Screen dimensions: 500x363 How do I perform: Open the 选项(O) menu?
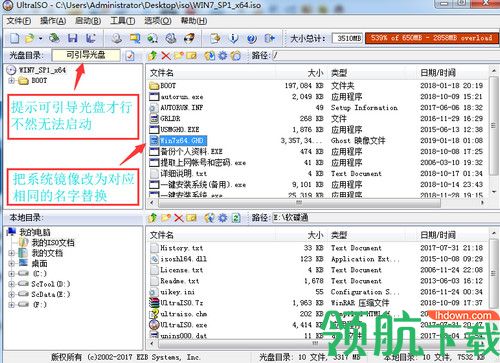coord(158,21)
